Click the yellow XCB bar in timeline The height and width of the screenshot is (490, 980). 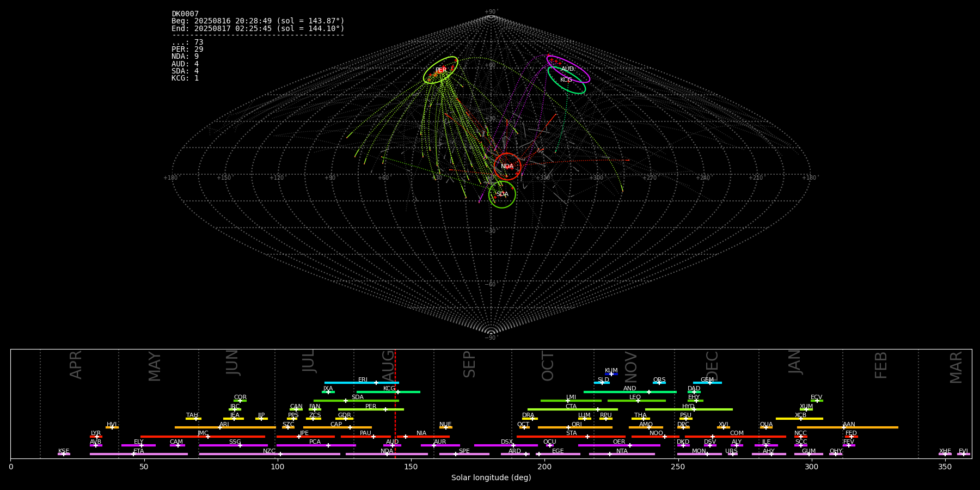tap(799, 419)
